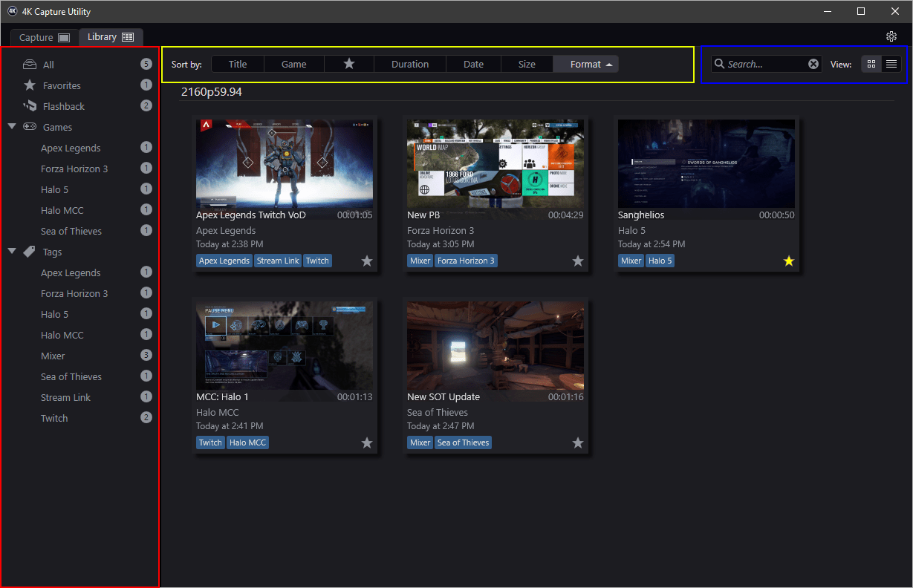Favorite the Apex Legends Twitch VoD clip
Image resolution: width=913 pixels, height=588 pixels.
[x=367, y=261]
